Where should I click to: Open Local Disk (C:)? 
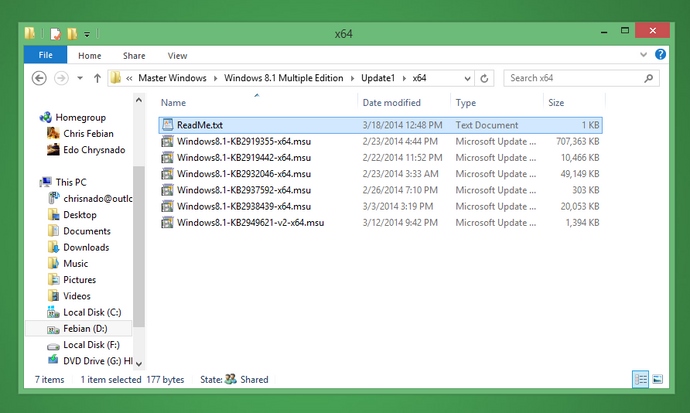click(92, 312)
